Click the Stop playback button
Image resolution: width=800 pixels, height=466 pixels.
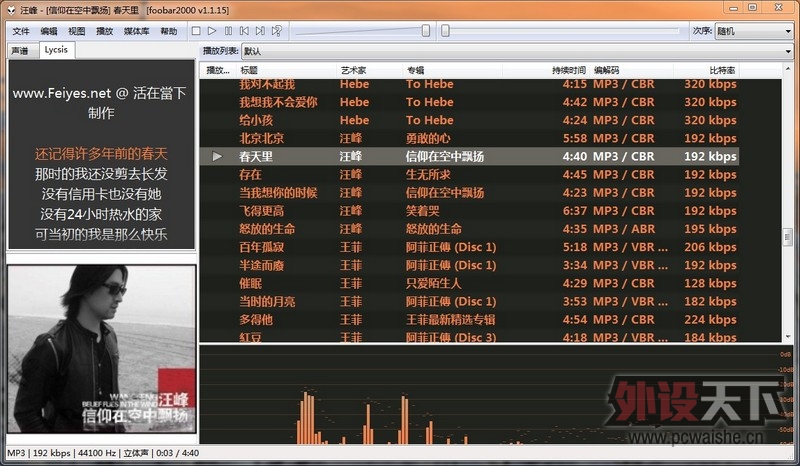point(196,31)
